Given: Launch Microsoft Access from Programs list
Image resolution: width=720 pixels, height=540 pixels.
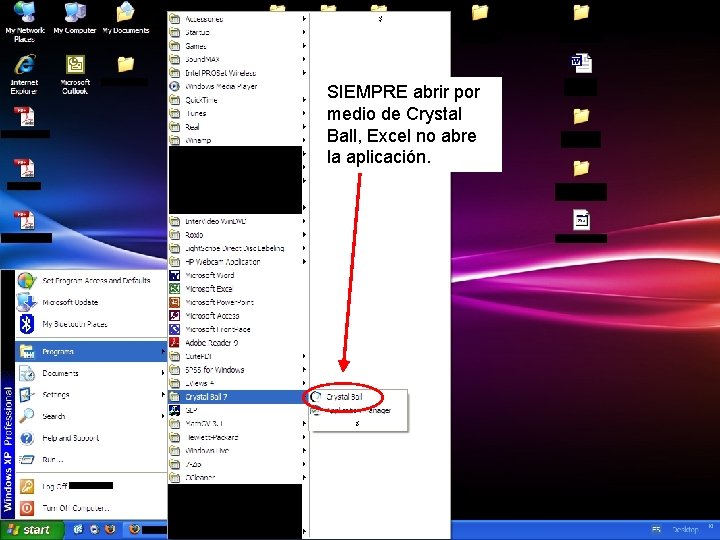Looking at the screenshot, I should (x=238, y=315).
